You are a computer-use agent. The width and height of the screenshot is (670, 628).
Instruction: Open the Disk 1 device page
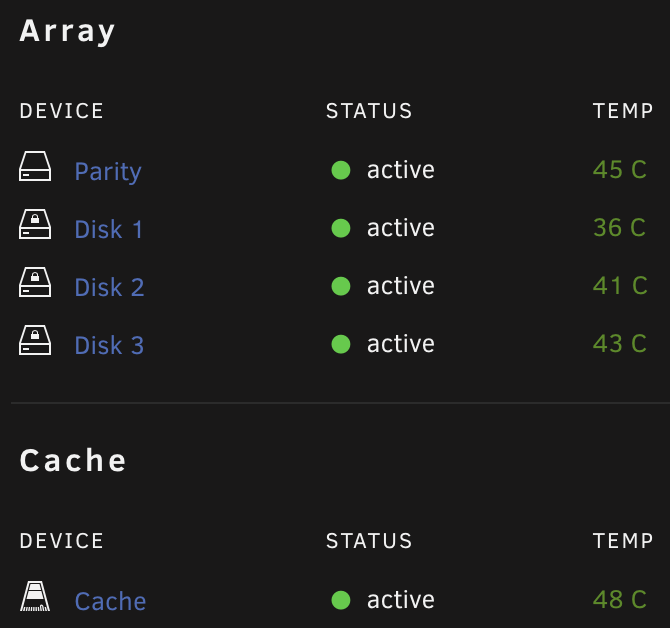coord(109,229)
